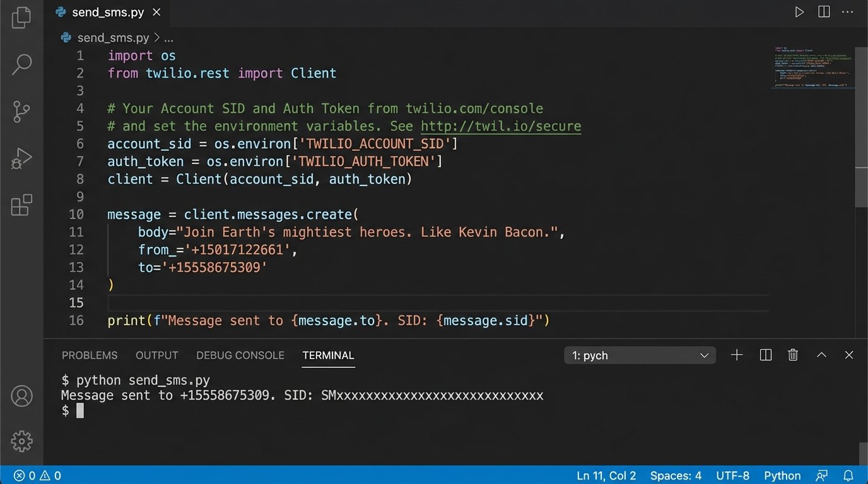Delete the terminal with trash icon
Screen dimensions: 868x484
(x=793, y=355)
